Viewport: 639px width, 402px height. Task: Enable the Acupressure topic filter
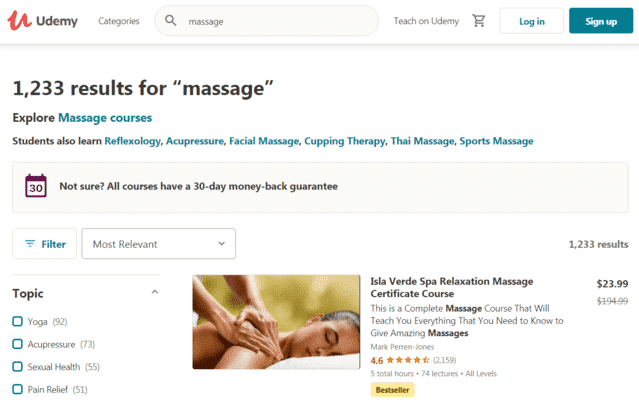coord(18,344)
